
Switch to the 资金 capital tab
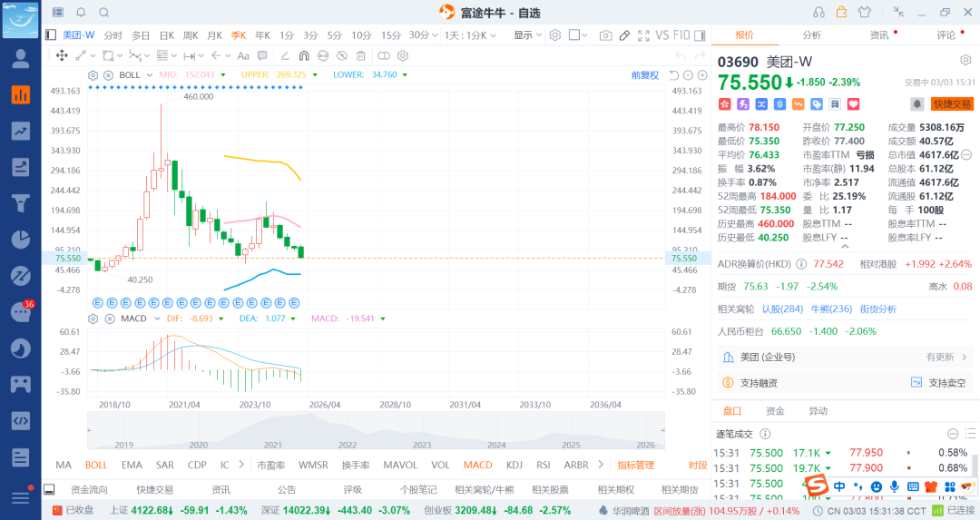(775, 410)
